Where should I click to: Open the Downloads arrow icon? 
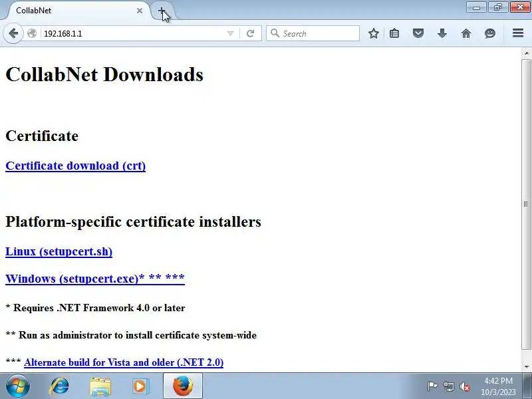[x=442, y=33]
